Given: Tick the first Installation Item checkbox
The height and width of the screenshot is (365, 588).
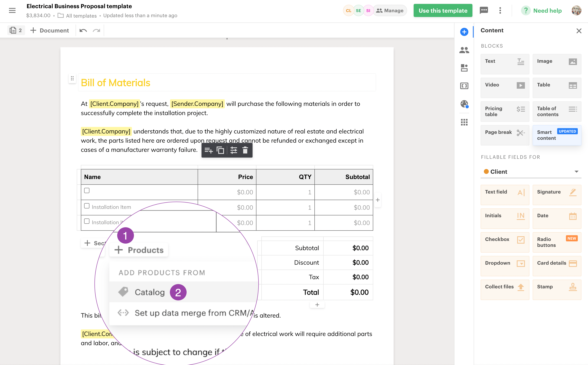Looking at the screenshot, I should click(87, 206).
